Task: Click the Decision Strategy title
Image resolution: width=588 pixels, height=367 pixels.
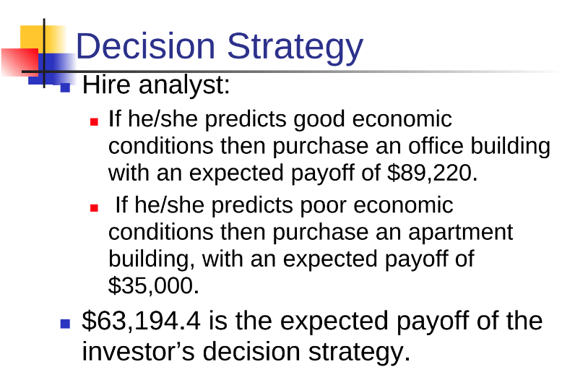Action: (x=220, y=47)
